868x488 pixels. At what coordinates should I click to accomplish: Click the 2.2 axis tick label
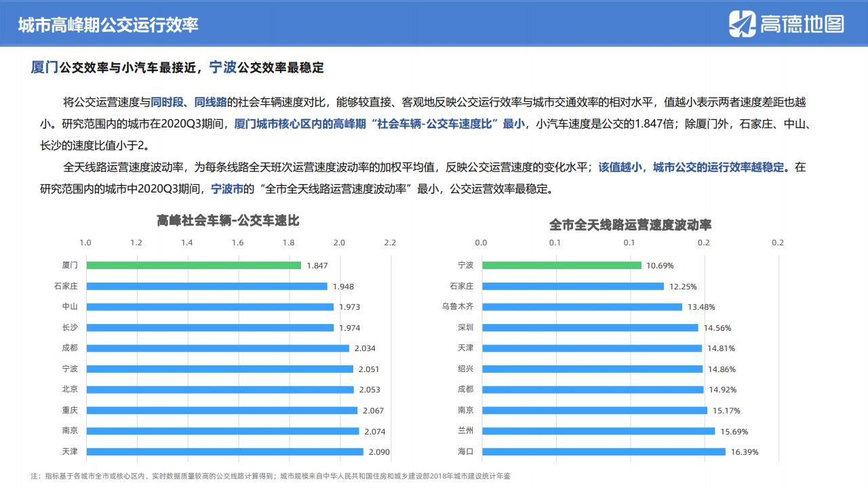[390, 243]
